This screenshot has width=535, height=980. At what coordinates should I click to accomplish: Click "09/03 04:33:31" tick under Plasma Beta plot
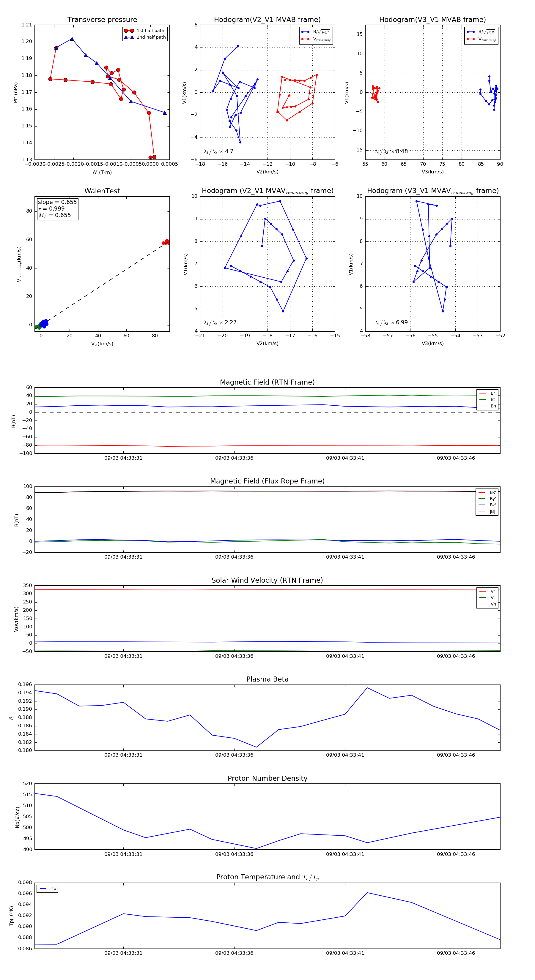tap(123, 755)
